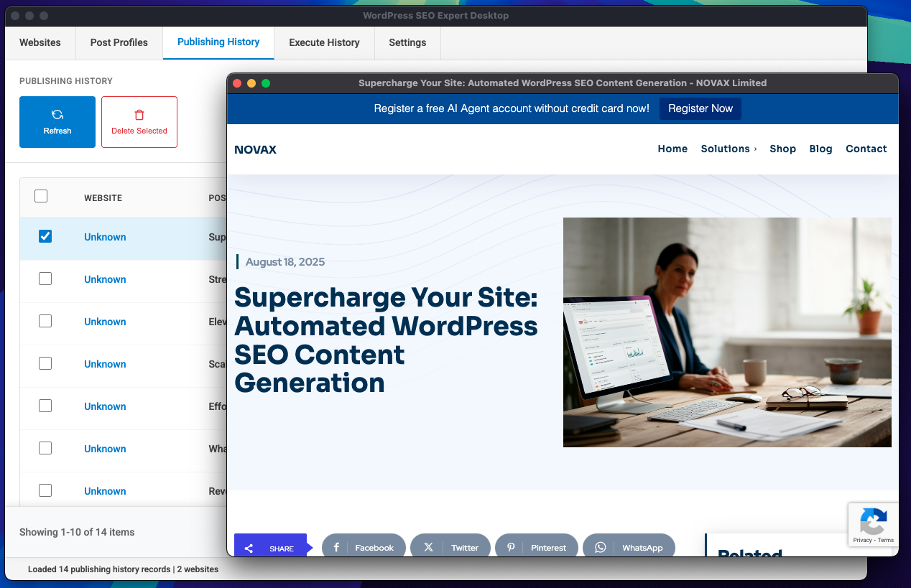Click the reCAPTCHA Privacy link
This screenshot has width=911, height=588.
pos(862,540)
